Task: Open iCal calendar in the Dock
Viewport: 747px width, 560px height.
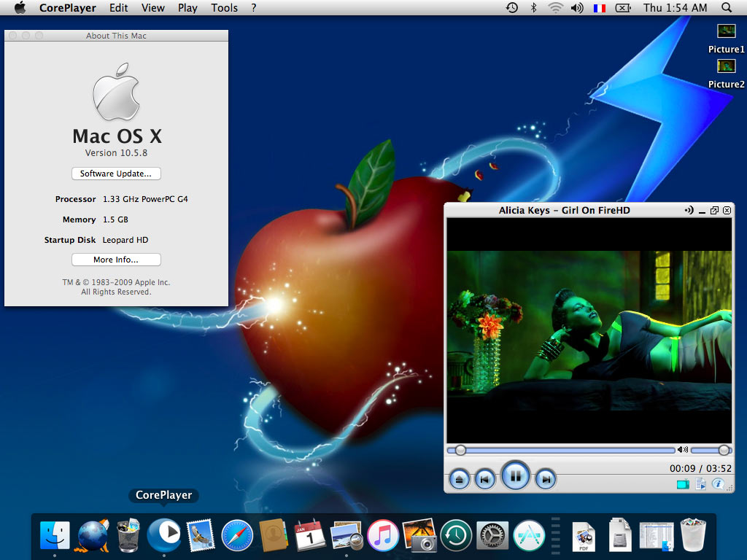Action: [x=309, y=534]
